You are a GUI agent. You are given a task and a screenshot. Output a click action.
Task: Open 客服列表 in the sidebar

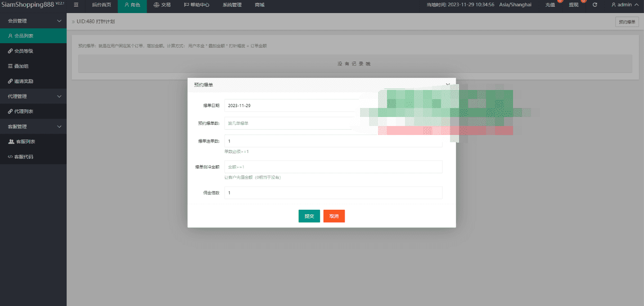pyautogui.click(x=25, y=142)
